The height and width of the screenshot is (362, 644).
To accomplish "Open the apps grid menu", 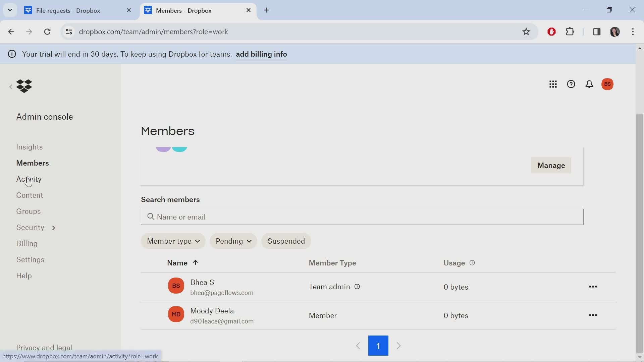I will [553, 84].
